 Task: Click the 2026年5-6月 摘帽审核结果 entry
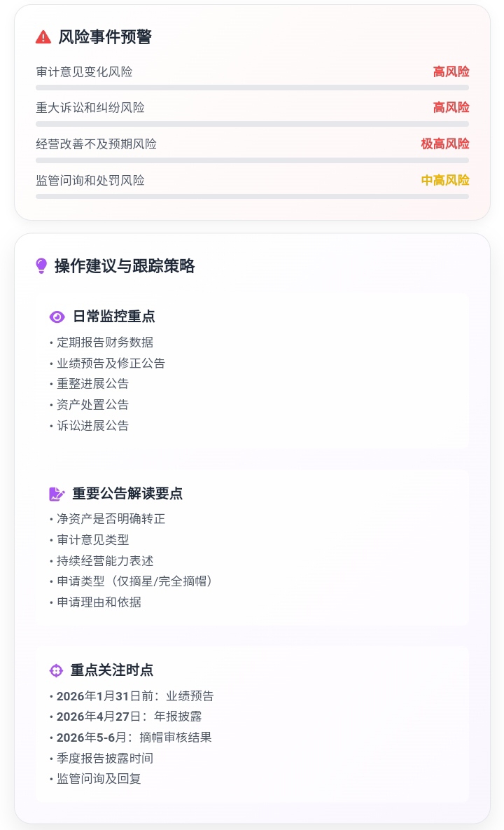coord(134,738)
